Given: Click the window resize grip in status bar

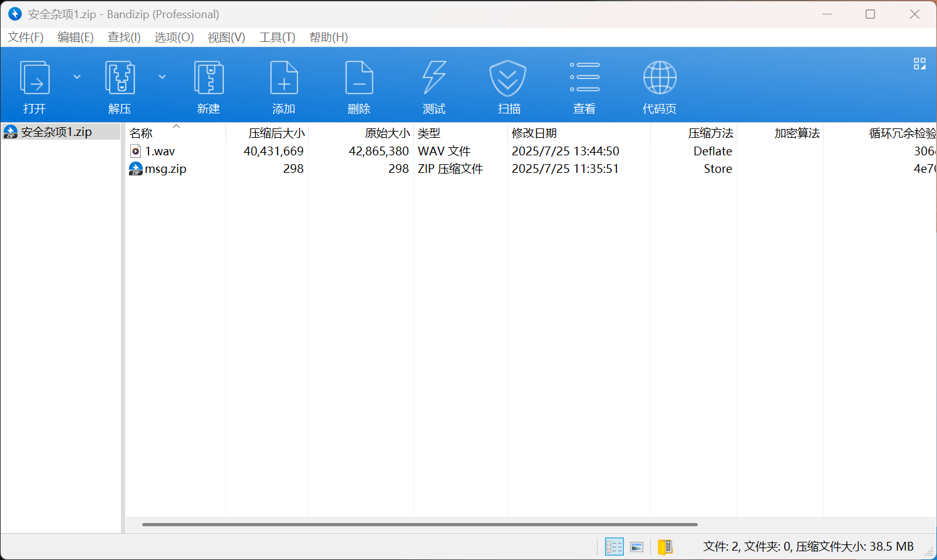Looking at the screenshot, I should [x=929, y=551].
